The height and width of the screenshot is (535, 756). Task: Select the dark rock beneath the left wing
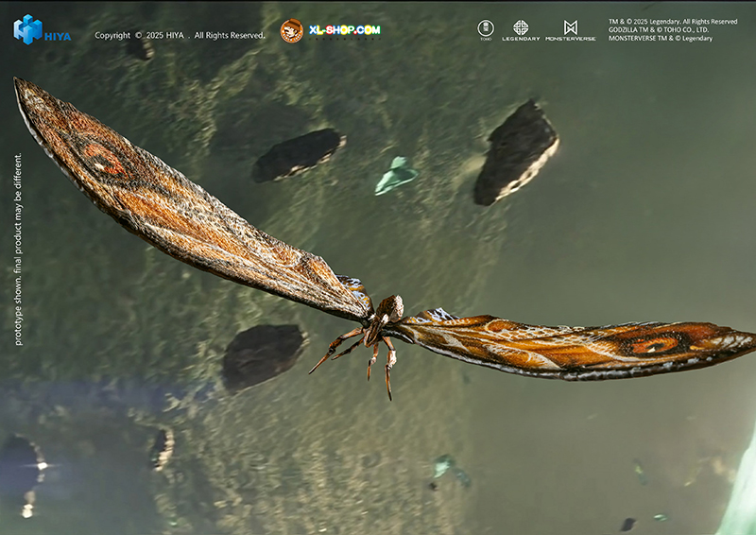pos(263,354)
